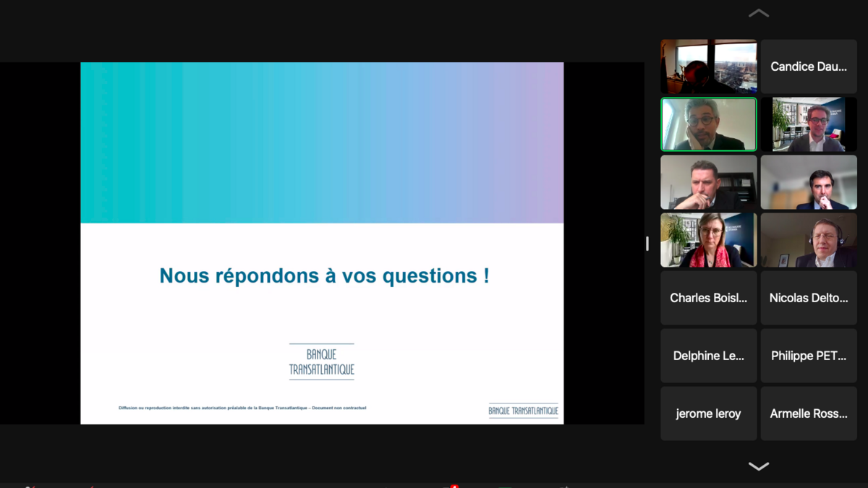
Task: Click the "Nous répondons à vos questions !" heading
Action: pyautogui.click(x=324, y=275)
